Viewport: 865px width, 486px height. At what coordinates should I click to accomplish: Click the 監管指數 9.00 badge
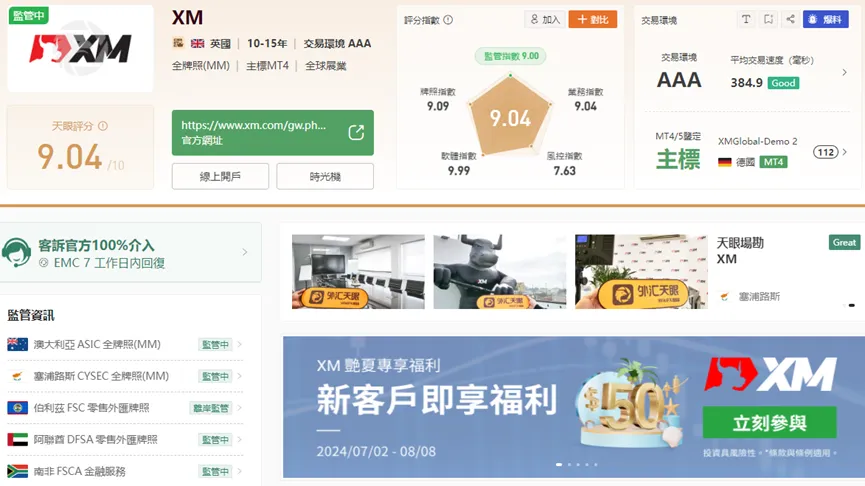pyautogui.click(x=511, y=56)
